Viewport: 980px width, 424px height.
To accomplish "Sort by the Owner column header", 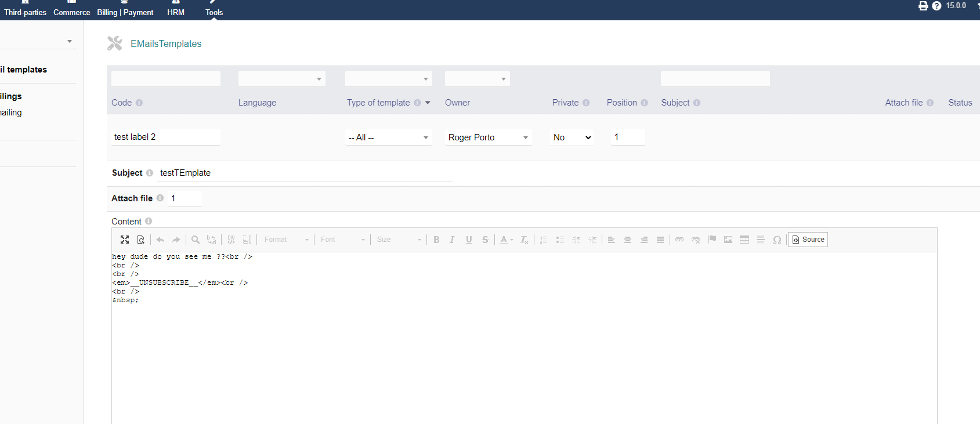I will (x=457, y=103).
